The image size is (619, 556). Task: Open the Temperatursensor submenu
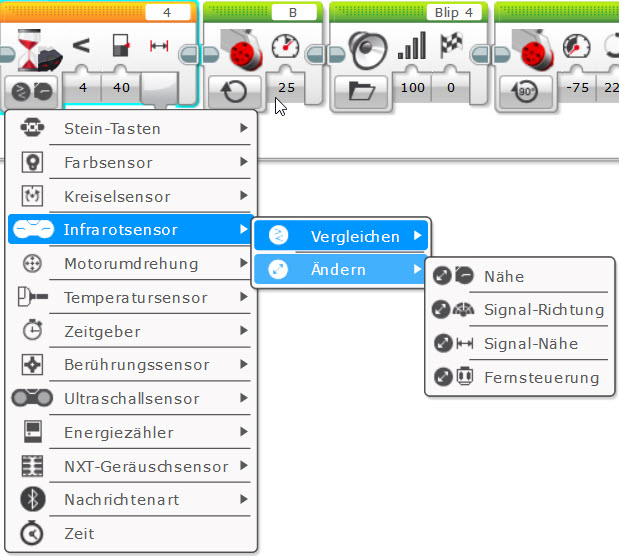click(131, 297)
